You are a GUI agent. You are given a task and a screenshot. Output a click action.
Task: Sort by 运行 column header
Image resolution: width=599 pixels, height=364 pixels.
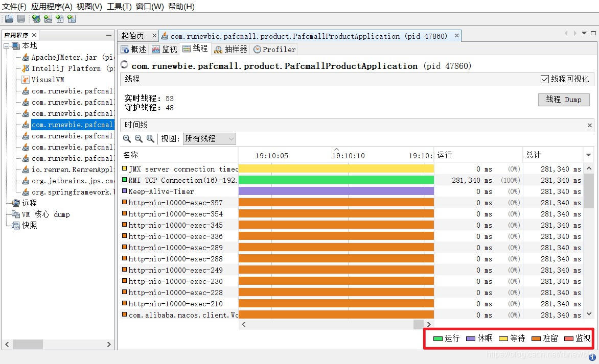[478, 155]
